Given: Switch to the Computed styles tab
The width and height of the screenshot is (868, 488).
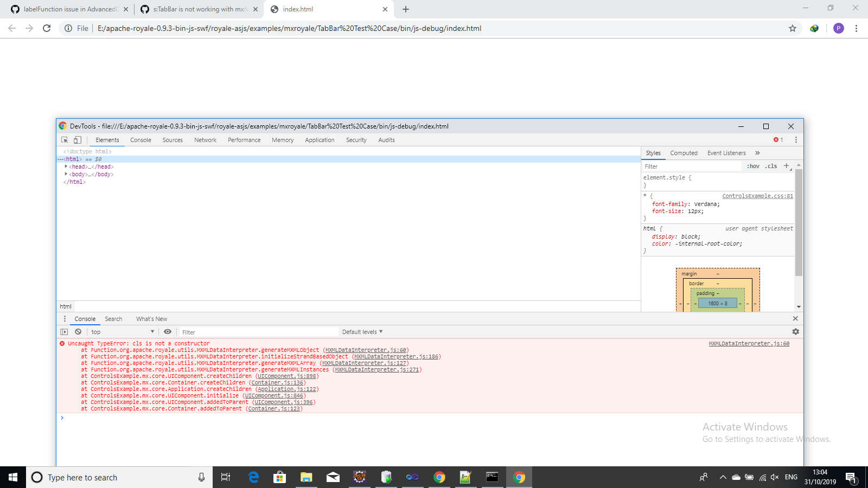Looking at the screenshot, I should (x=684, y=152).
